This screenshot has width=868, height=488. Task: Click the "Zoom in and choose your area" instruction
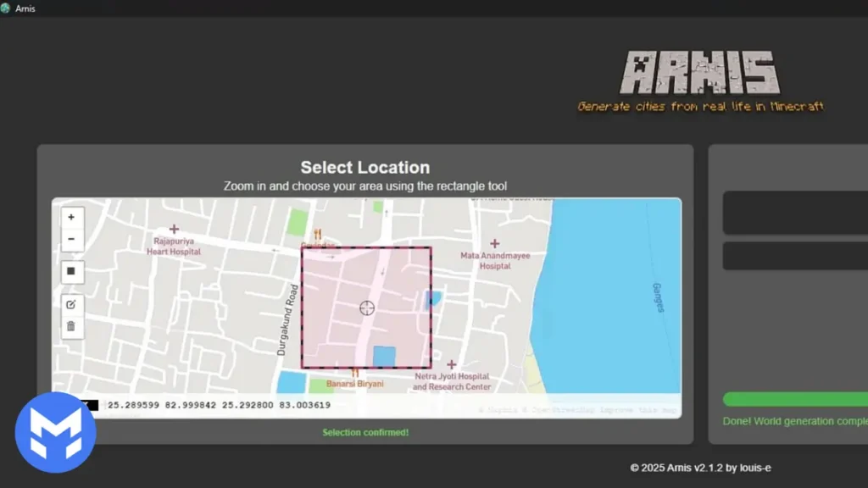point(365,186)
